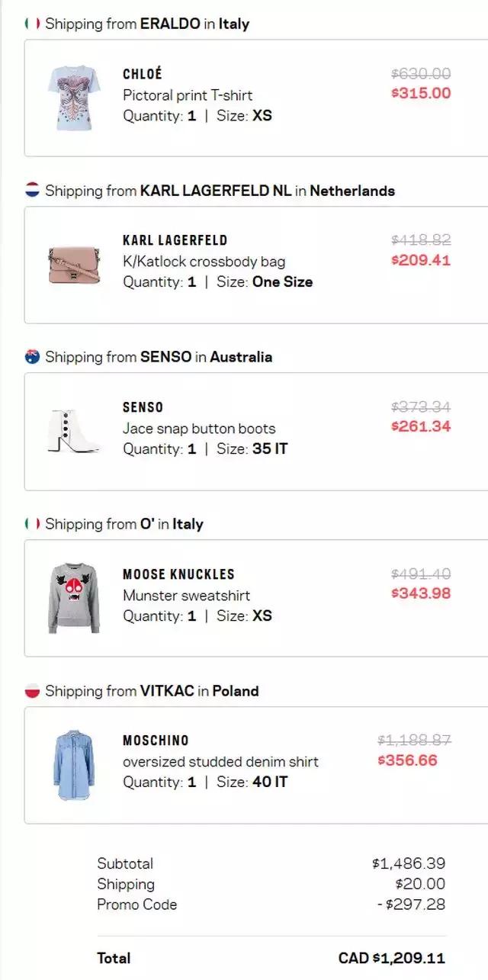The image size is (488, 980).
Task: Click the Italy flag icon beside O'
Action: click(32, 524)
